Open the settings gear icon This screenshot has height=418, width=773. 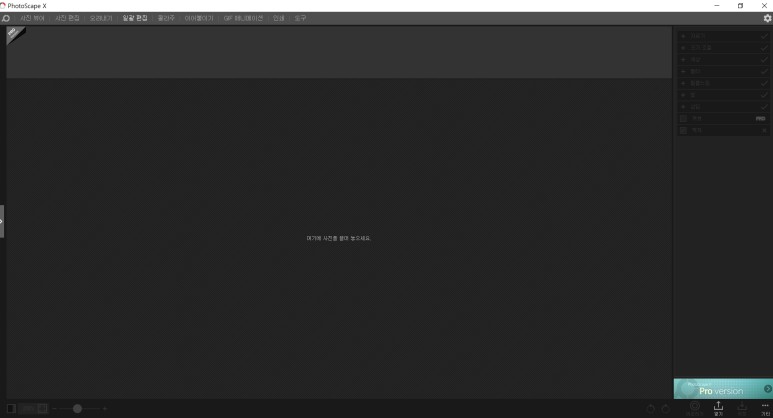click(x=767, y=18)
